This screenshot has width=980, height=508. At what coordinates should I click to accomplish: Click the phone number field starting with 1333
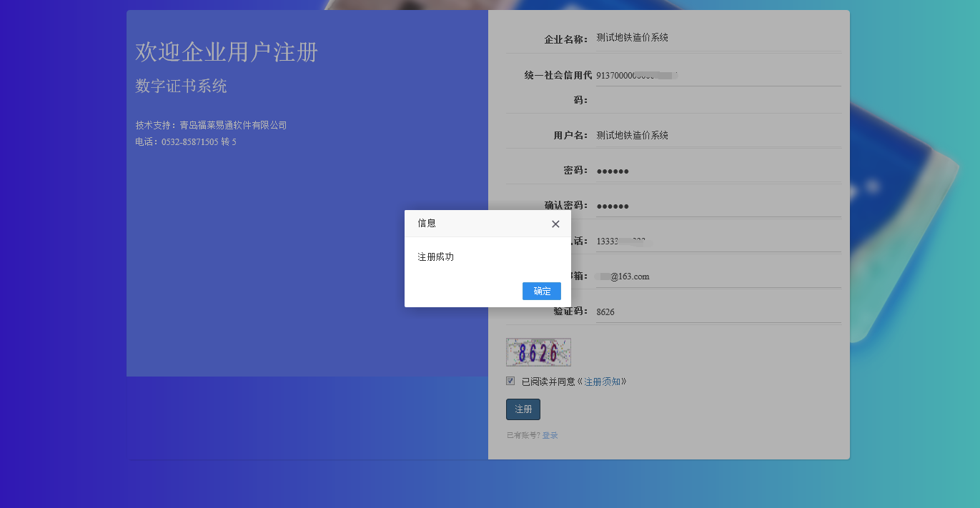click(x=718, y=241)
